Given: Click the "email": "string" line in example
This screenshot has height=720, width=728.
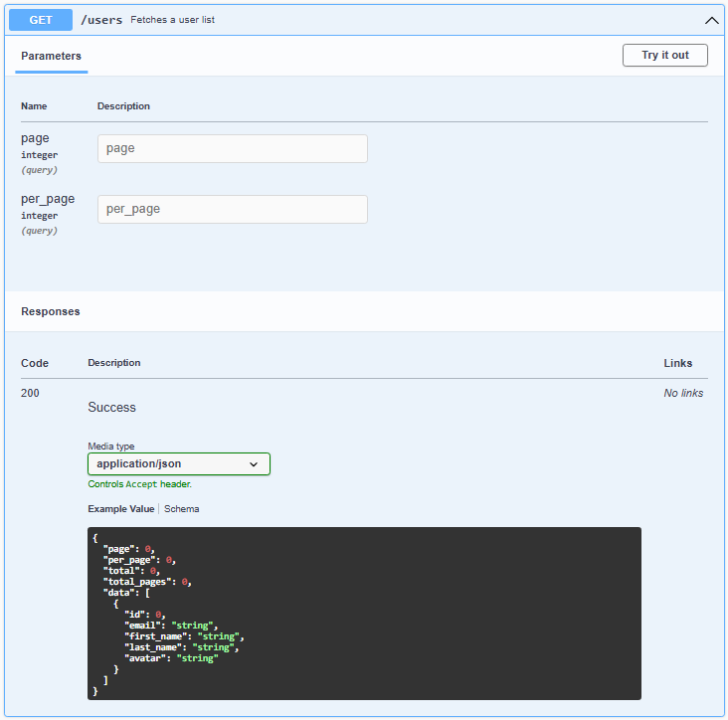Looking at the screenshot, I should [171, 626].
